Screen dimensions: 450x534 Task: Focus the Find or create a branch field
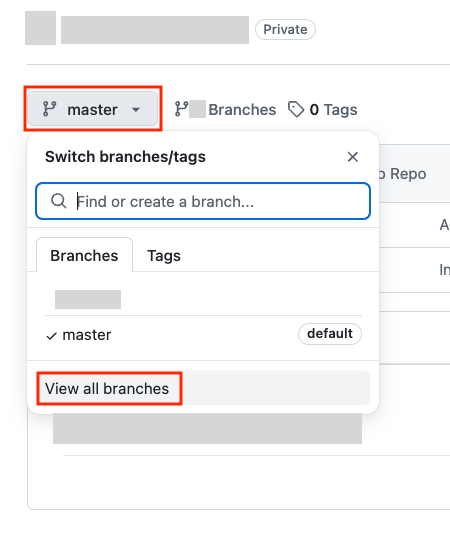point(203,201)
